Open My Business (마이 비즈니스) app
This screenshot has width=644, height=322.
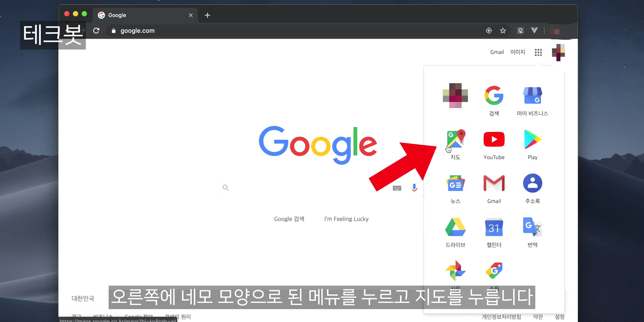point(532,101)
